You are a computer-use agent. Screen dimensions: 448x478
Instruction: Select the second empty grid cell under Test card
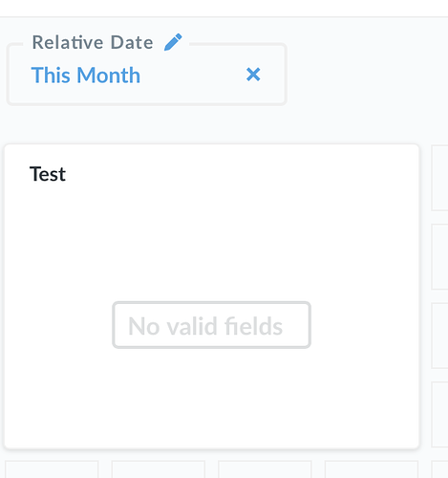click(x=159, y=469)
